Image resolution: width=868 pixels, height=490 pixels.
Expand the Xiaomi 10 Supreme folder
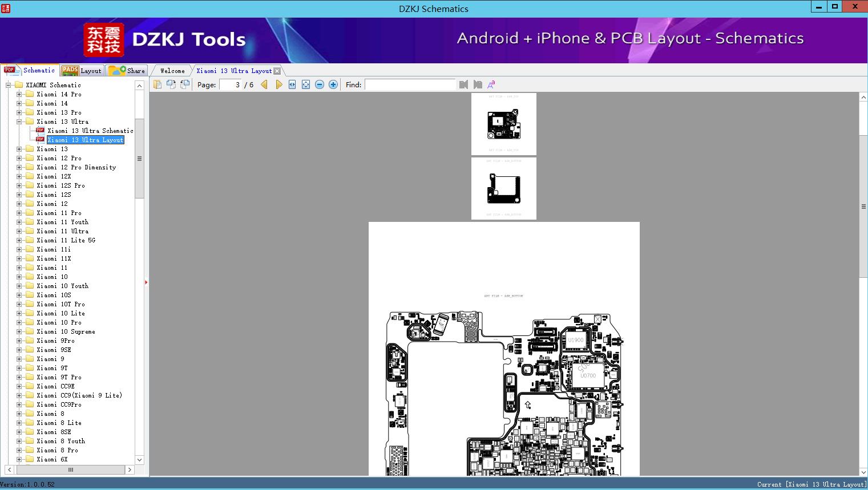(19, 331)
